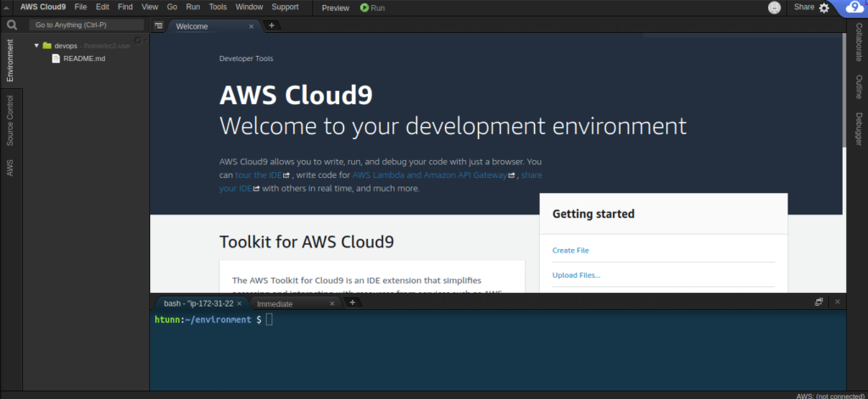
Task: Collapse the menu bar with the up arrow
Action: point(7,8)
